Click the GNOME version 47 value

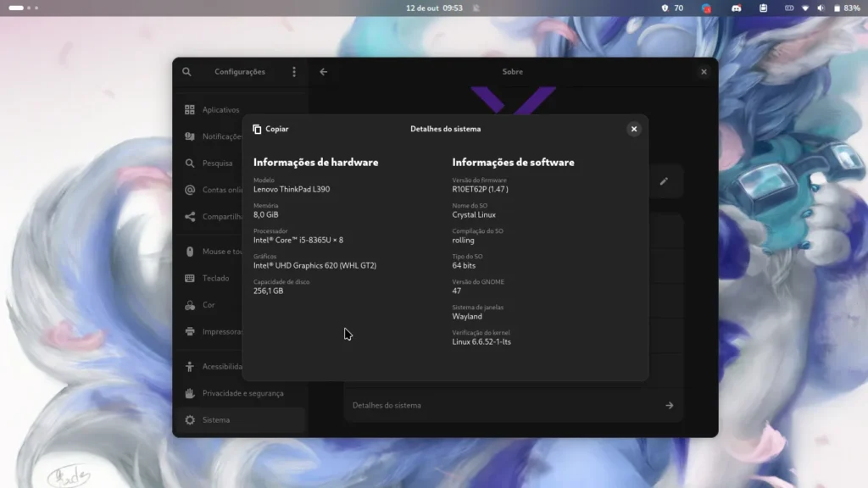[x=456, y=291]
